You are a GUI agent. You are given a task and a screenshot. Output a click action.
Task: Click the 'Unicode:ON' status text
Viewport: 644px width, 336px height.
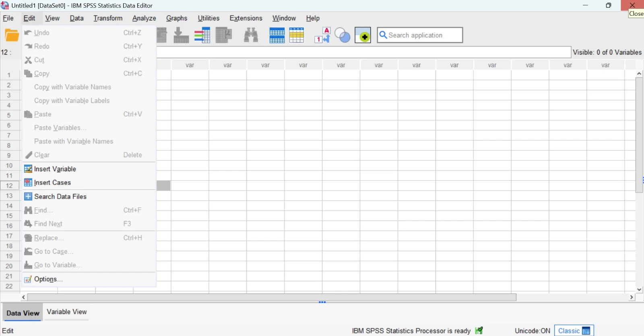(x=532, y=331)
